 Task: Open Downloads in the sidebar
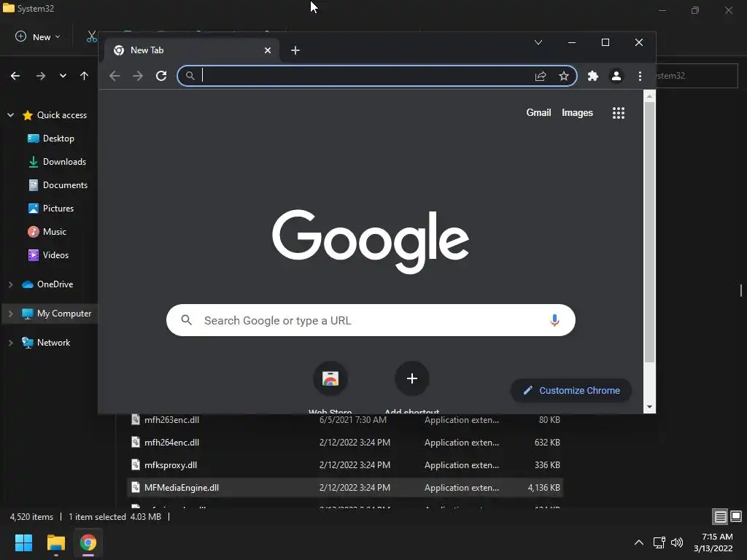tap(57, 161)
